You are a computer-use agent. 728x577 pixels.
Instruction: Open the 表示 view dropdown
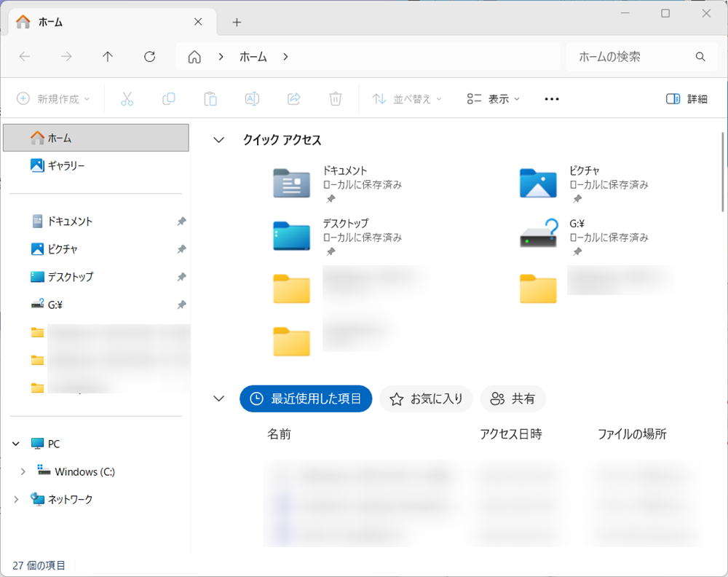coord(492,98)
